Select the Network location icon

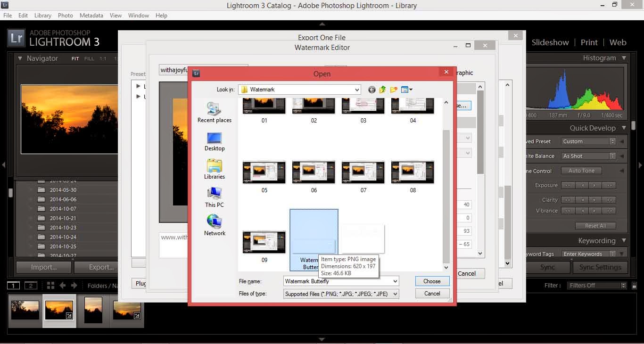tap(215, 225)
